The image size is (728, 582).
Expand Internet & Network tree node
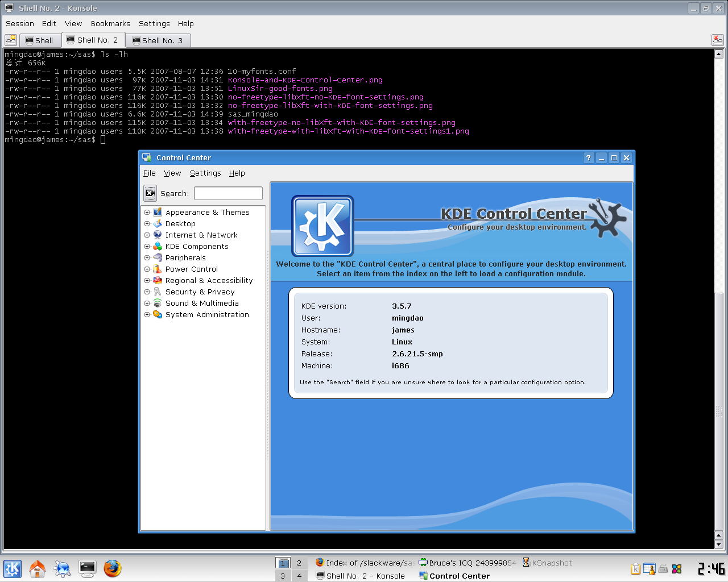pyautogui.click(x=147, y=235)
